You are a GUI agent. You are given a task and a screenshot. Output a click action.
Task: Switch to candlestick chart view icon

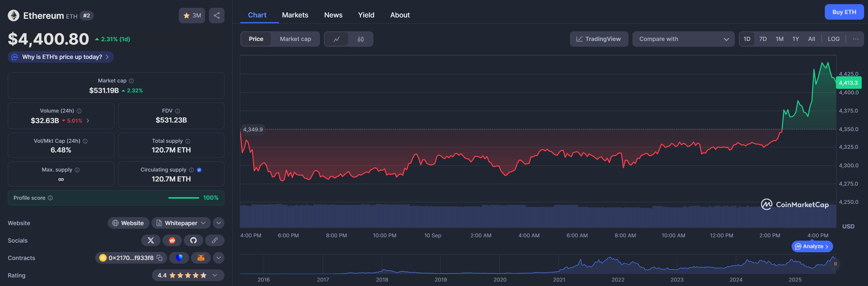coord(361,39)
